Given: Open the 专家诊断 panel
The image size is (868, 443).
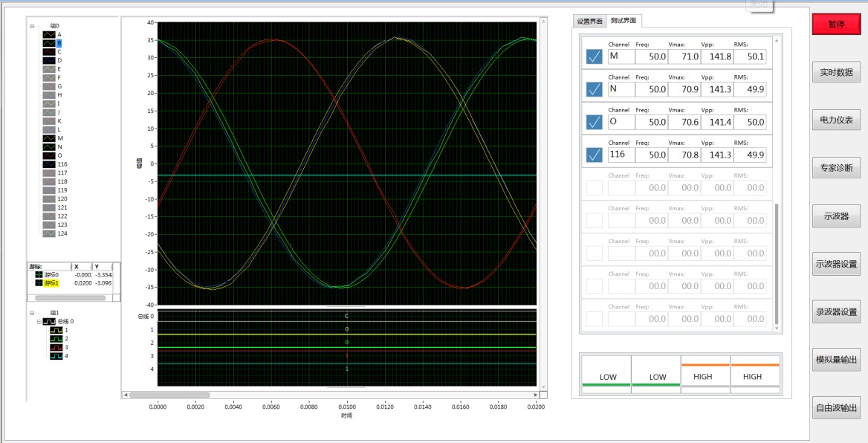Looking at the screenshot, I should (836, 168).
